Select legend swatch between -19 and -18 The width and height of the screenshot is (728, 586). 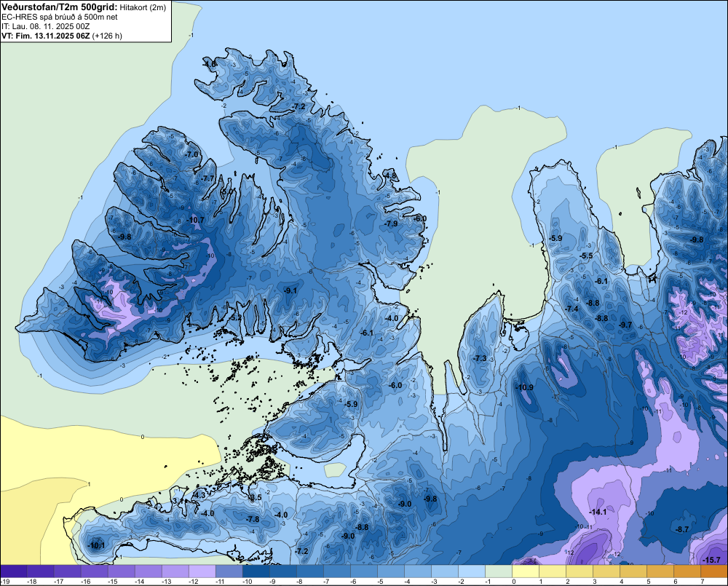tap(14, 571)
